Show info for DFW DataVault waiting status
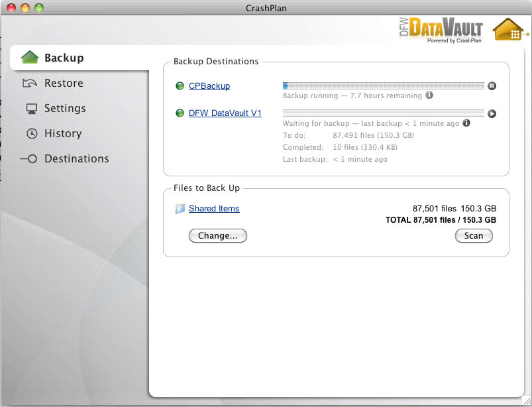The width and height of the screenshot is (532, 407). (x=466, y=123)
